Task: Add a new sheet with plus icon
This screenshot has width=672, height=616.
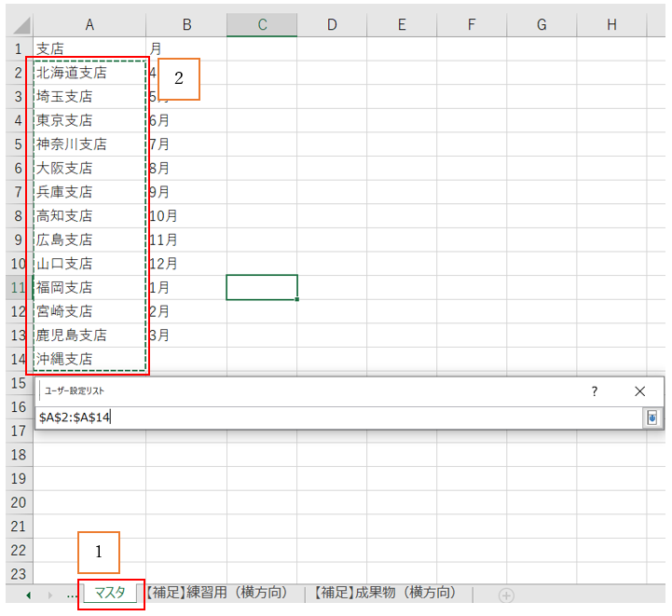Action: click(506, 595)
